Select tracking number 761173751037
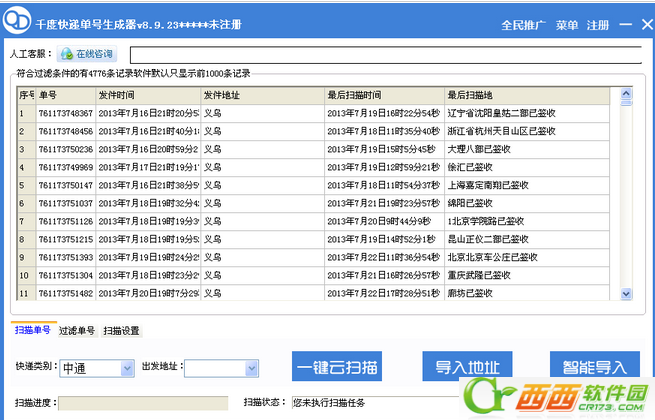The height and width of the screenshot is (420, 655). coord(66,203)
